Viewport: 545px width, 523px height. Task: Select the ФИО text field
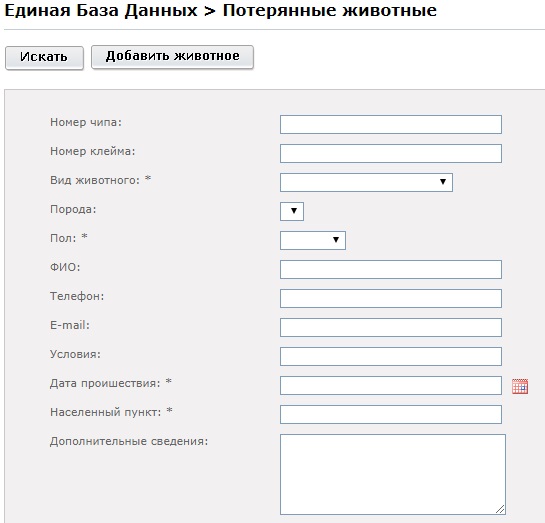point(391,269)
